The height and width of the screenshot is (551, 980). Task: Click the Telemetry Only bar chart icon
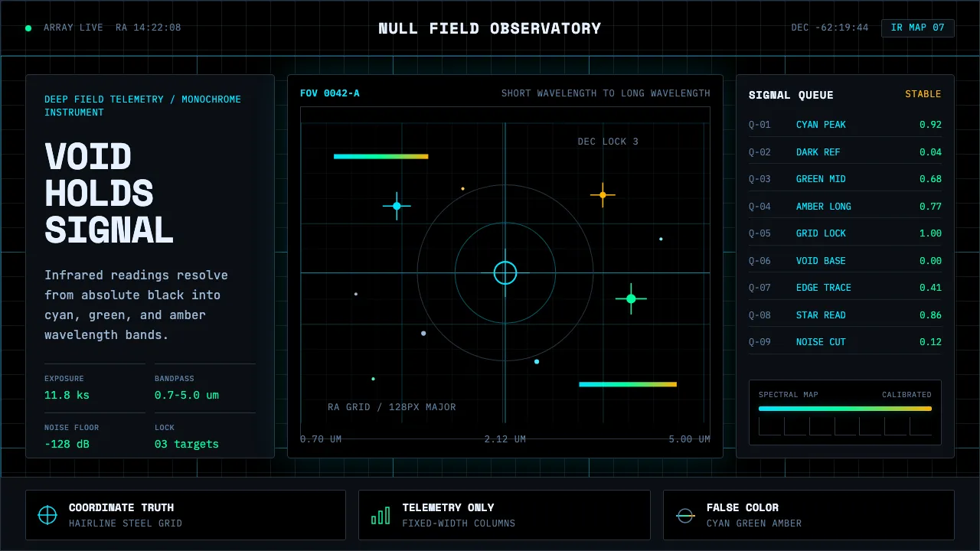(x=381, y=515)
